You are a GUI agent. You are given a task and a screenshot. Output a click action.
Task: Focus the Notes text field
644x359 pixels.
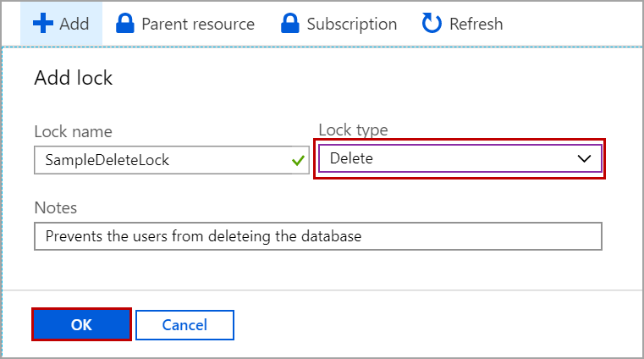pos(317,236)
